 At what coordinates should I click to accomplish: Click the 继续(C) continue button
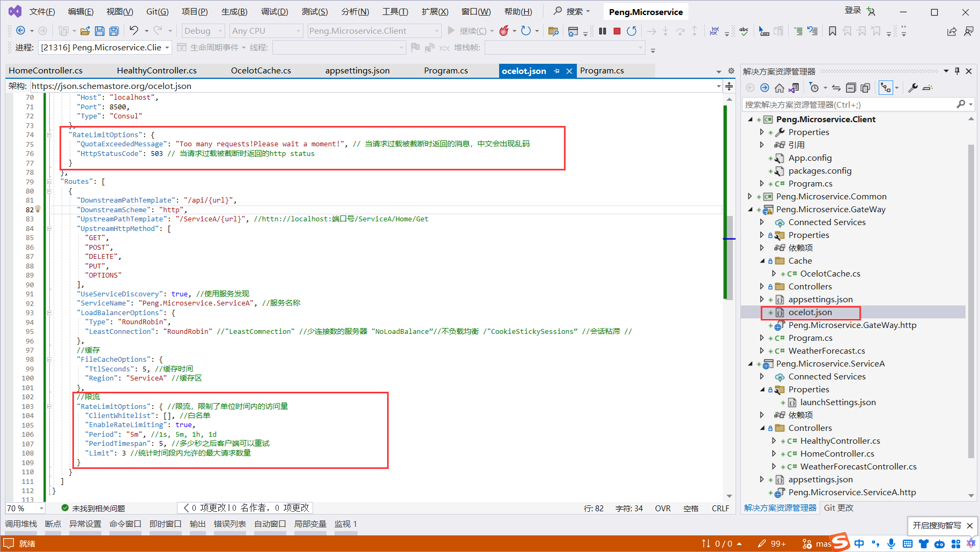click(x=467, y=31)
